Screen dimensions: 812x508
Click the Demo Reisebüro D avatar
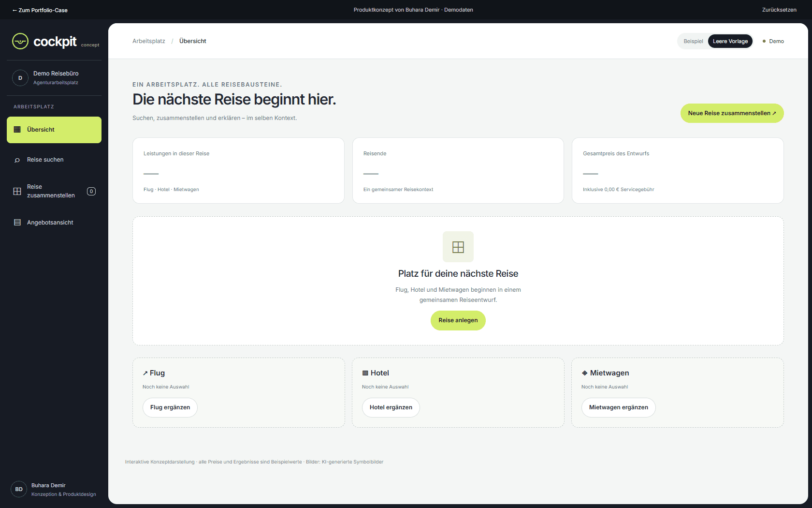pyautogui.click(x=20, y=78)
